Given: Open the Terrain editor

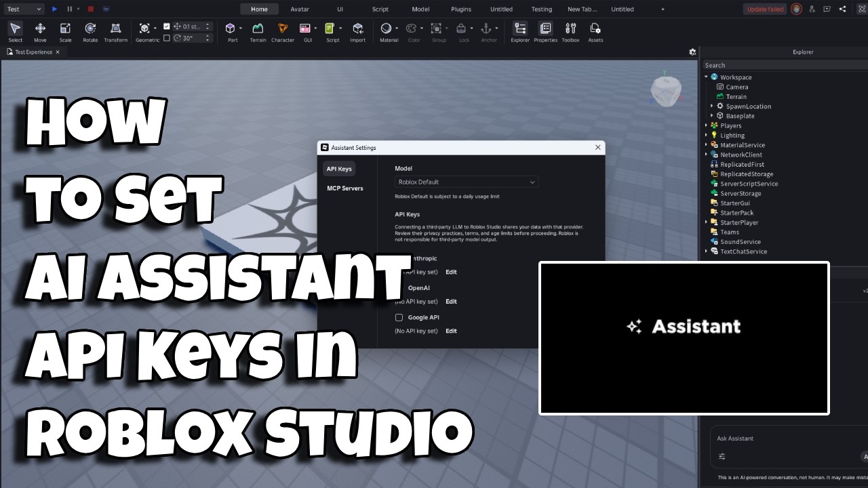Looking at the screenshot, I should click(258, 31).
